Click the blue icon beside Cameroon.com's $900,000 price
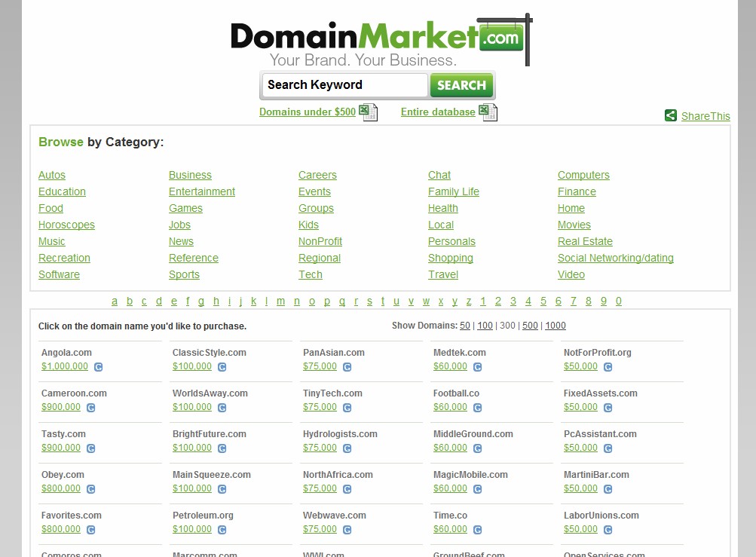 coord(90,408)
